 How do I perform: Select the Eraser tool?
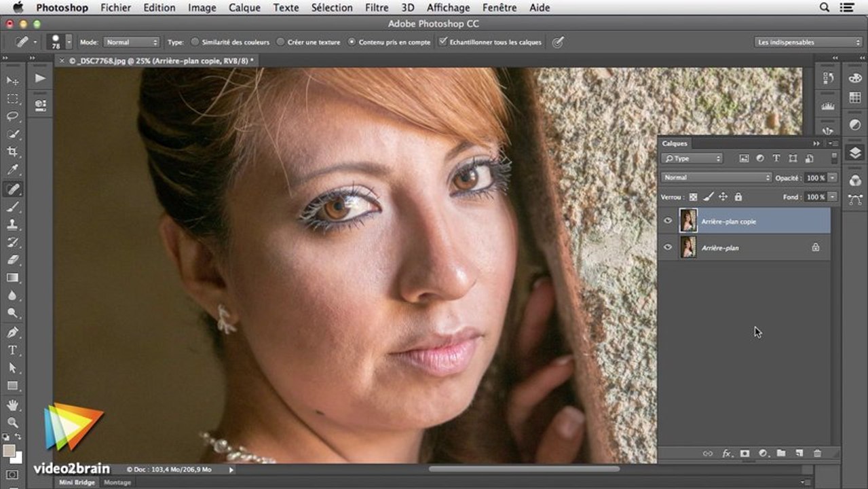pos(13,260)
